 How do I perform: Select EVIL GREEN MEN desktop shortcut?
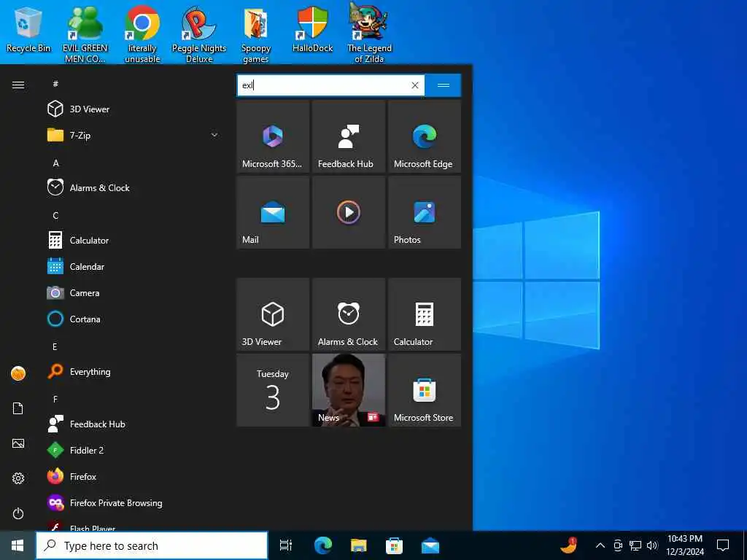(x=85, y=34)
